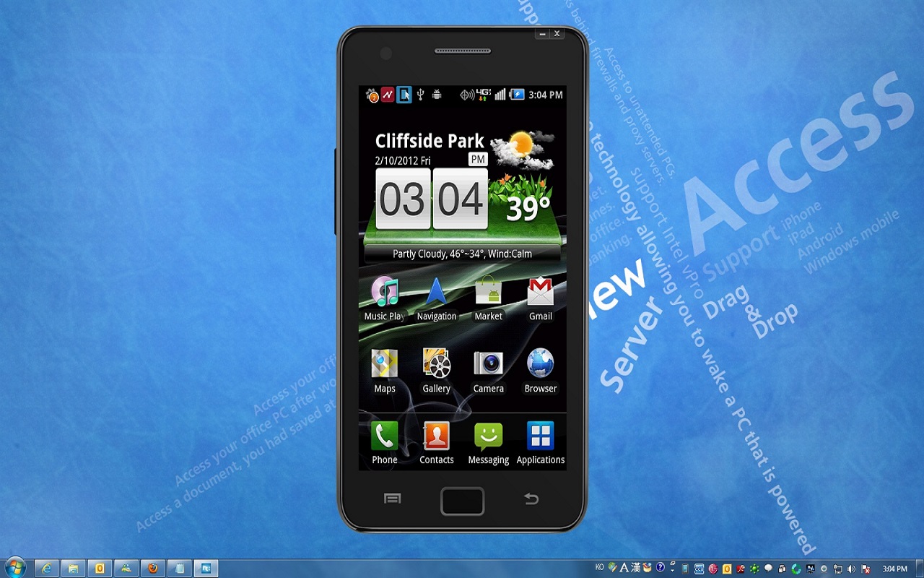The image size is (924, 578).
Task: Open the Gmail app
Action: pyautogui.click(x=540, y=294)
